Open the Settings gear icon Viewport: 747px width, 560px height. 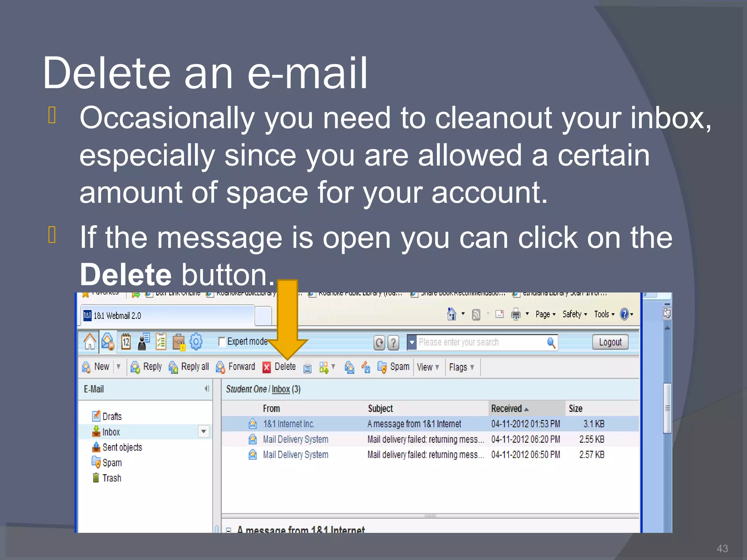tap(196, 342)
